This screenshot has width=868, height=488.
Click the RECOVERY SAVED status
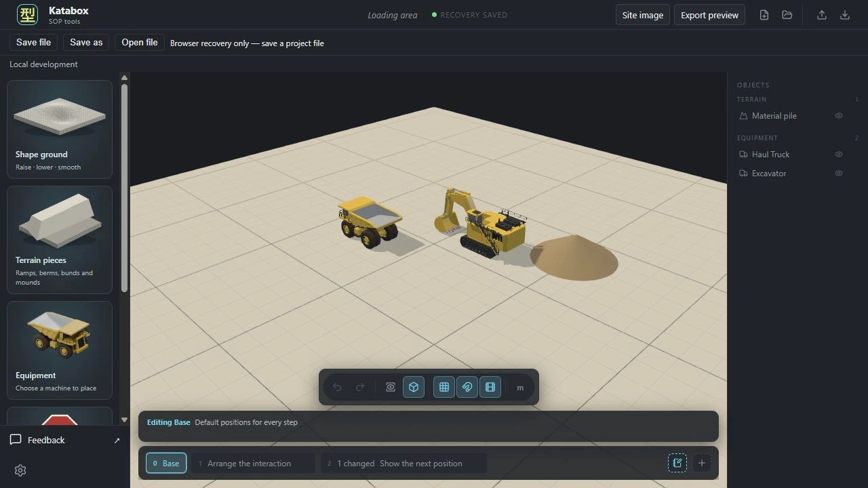click(469, 15)
